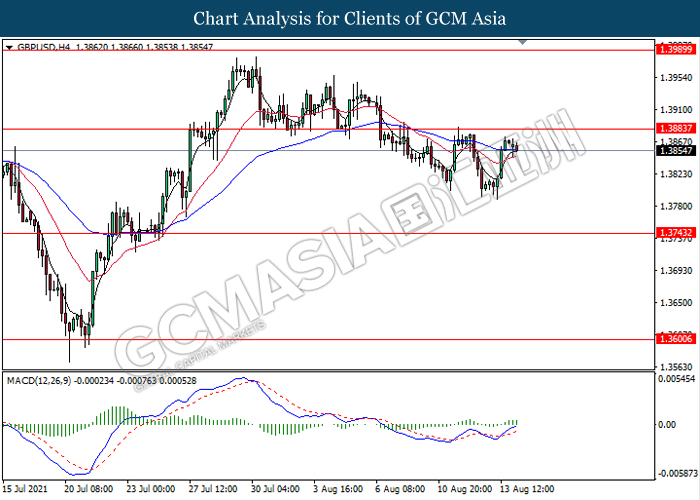Click the MACD 0.005454 scale value
The width and height of the screenshot is (700, 500).
(x=677, y=379)
